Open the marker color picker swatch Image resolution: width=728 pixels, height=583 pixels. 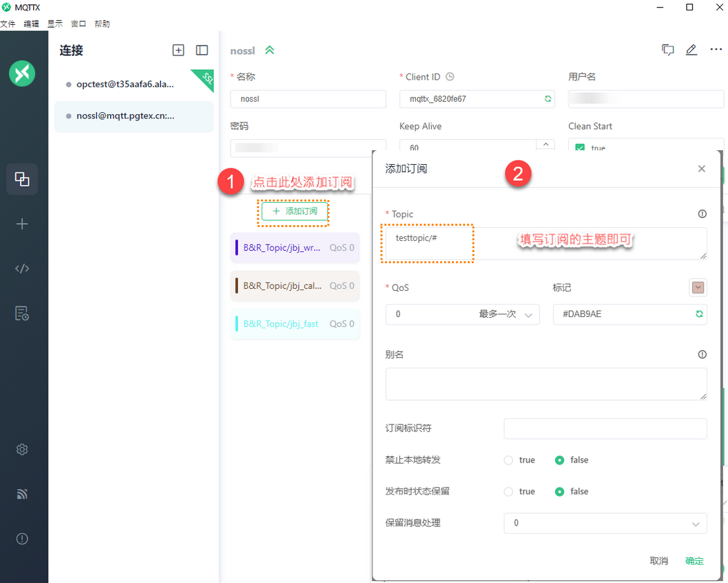698,287
